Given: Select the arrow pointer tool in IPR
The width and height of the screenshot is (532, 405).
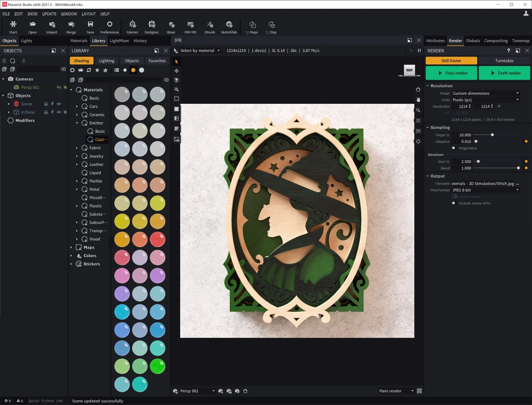Looking at the screenshot, I should pos(177,61).
